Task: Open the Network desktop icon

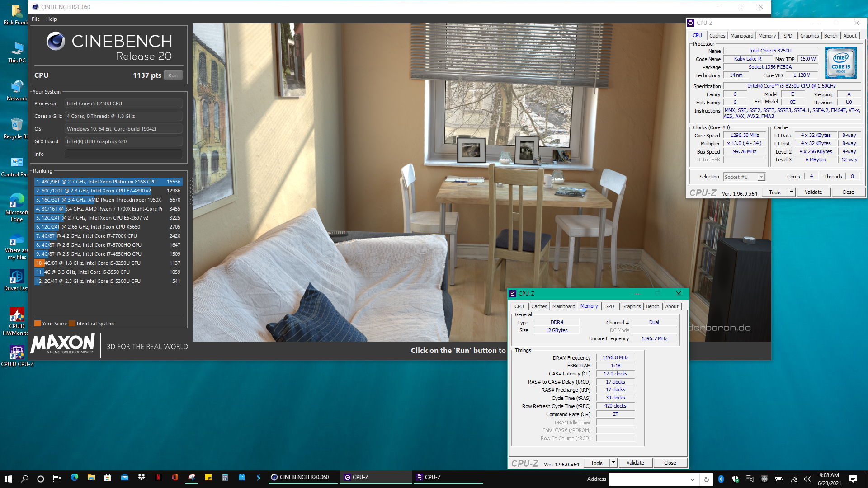Action: pyautogui.click(x=17, y=90)
